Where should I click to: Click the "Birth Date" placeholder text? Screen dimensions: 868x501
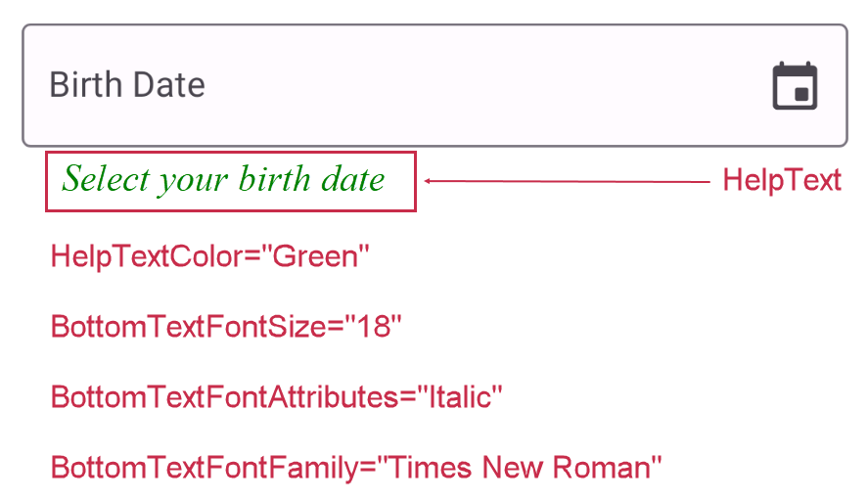(x=127, y=85)
